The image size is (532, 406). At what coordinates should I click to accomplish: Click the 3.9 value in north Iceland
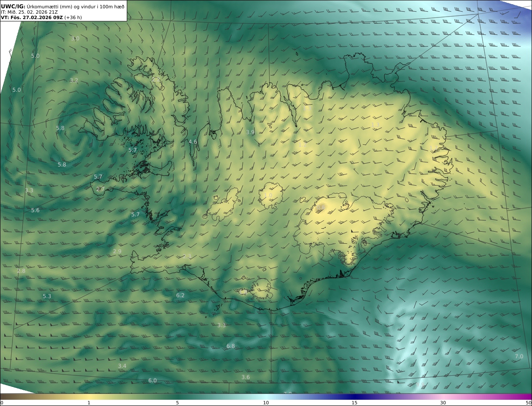[x=250, y=132]
